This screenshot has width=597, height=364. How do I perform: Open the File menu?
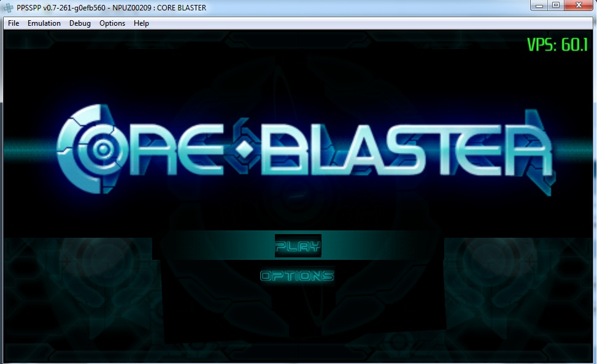click(x=13, y=23)
